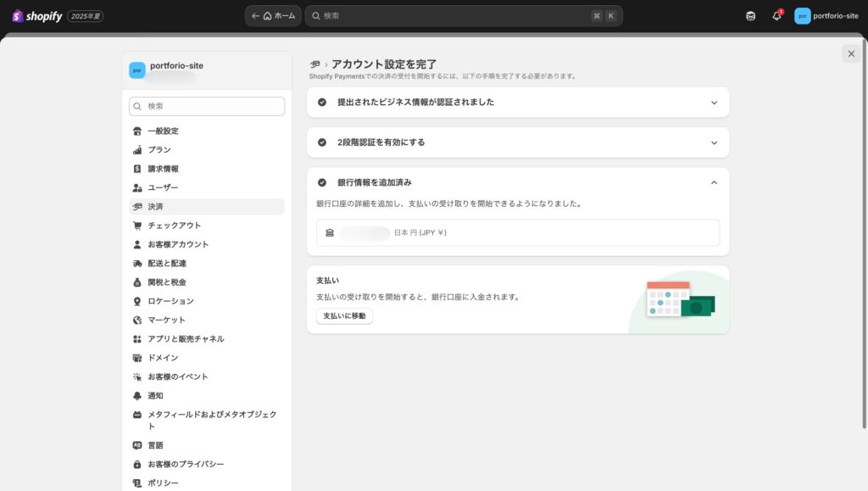This screenshot has width=868, height=491.
Task: Click the lock icon next to お客様のプライバシー
Action: point(137,465)
